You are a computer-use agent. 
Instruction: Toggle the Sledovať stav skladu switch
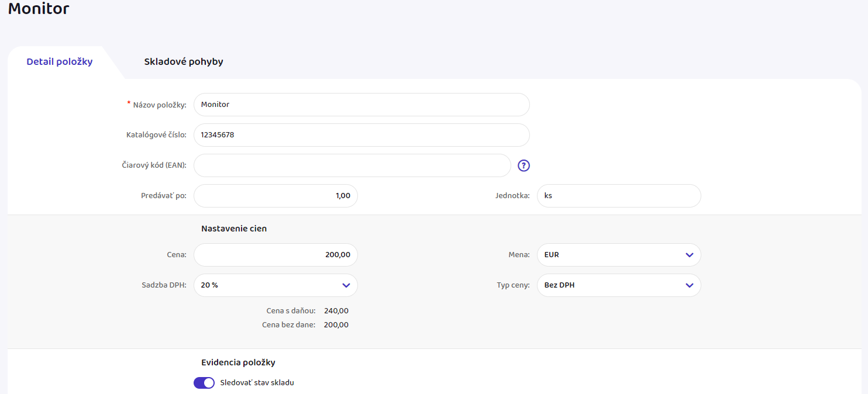pos(204,383)
